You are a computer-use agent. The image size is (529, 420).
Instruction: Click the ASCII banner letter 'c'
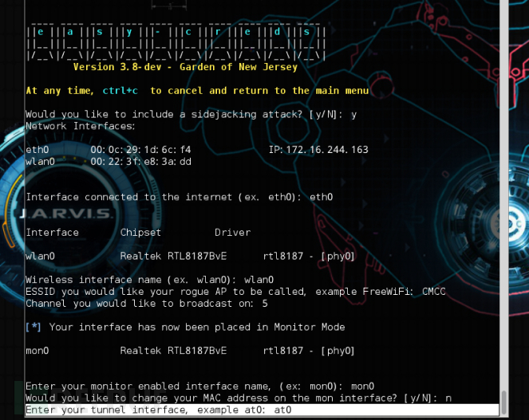(x=188, y=32)
